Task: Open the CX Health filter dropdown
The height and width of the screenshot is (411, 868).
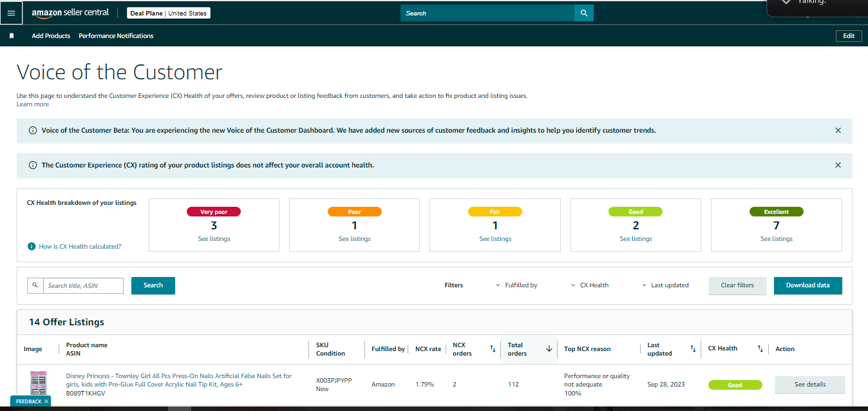Action: [x=590, y=285]
